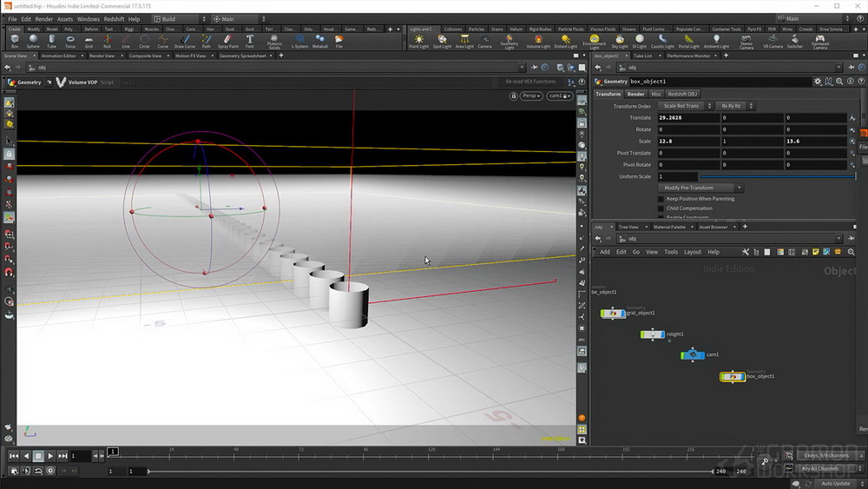Open Performance Monitor tab
868x489 pixels.
[688, 56]
